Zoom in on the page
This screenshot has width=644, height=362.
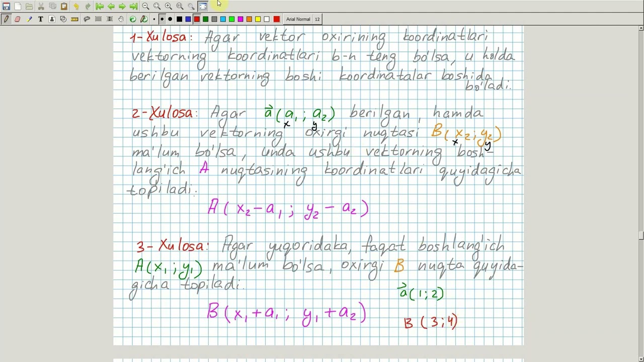click(169, 6)
